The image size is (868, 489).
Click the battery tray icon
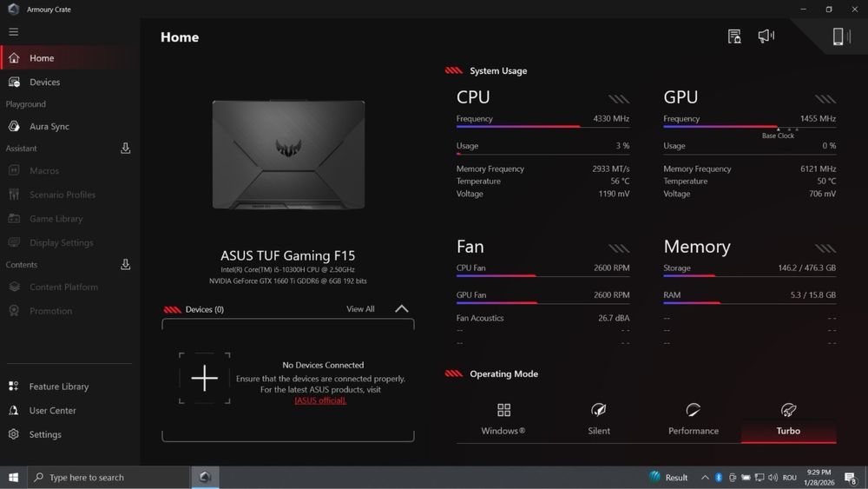746,478
